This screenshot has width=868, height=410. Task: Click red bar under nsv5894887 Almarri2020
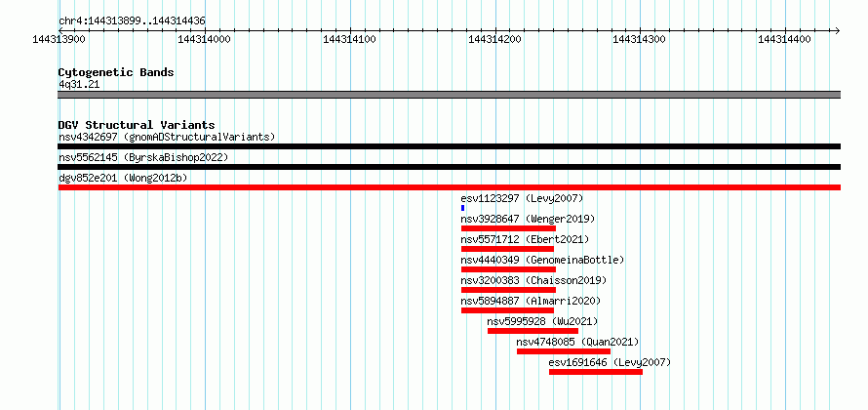507,310
